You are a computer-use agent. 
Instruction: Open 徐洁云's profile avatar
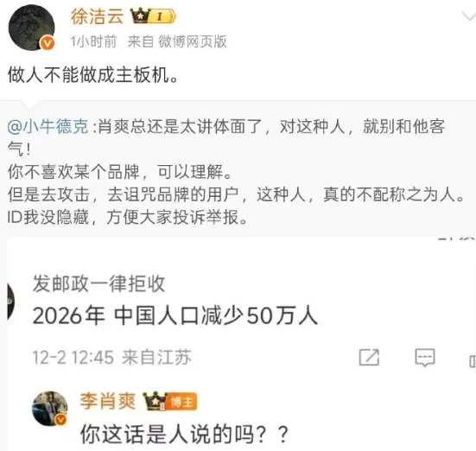click(32, 28)
